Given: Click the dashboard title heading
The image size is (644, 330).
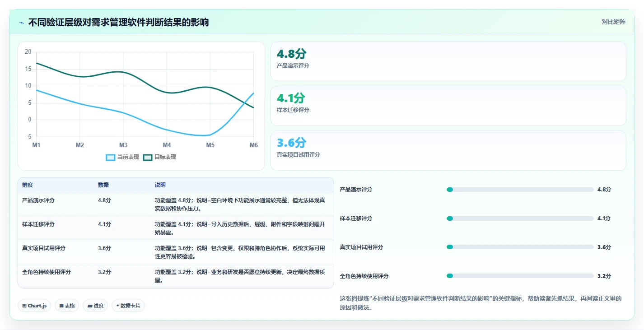Looking at the screenshot, I should 118,22.
